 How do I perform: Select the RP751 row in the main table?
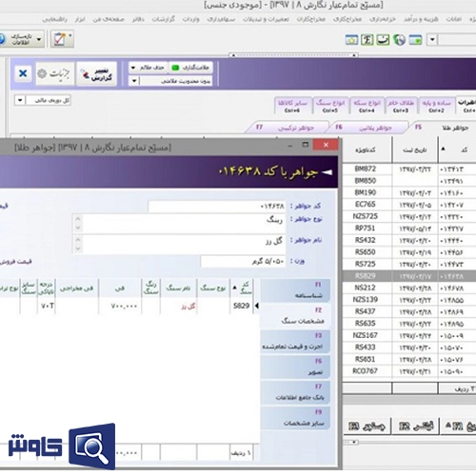tap(409, 228)
